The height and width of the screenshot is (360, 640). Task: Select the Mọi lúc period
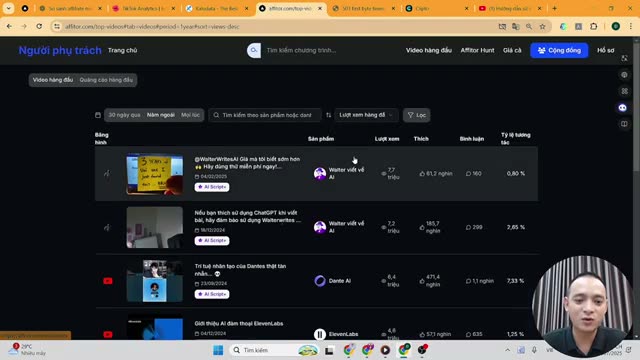(191, 115)
